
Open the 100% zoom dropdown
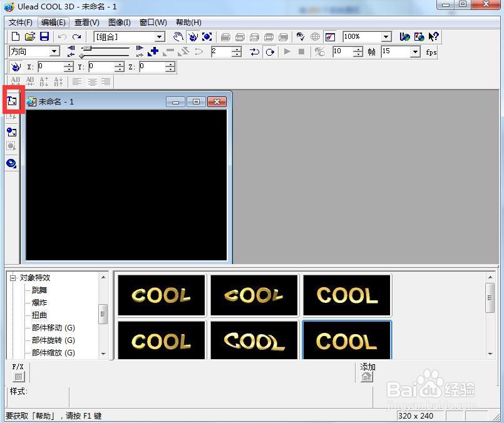[x=386, y=37]
